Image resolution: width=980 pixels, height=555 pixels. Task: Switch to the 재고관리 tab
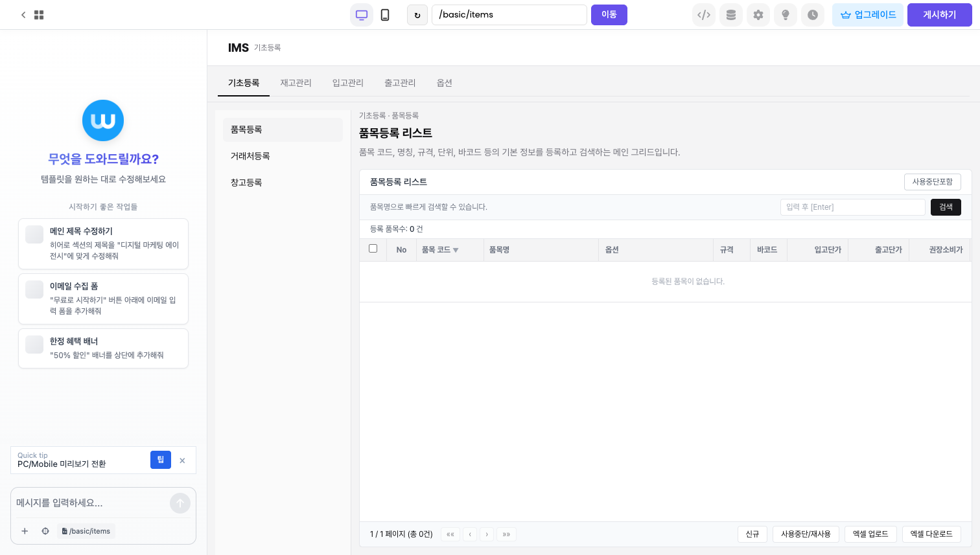coord(296,83)
